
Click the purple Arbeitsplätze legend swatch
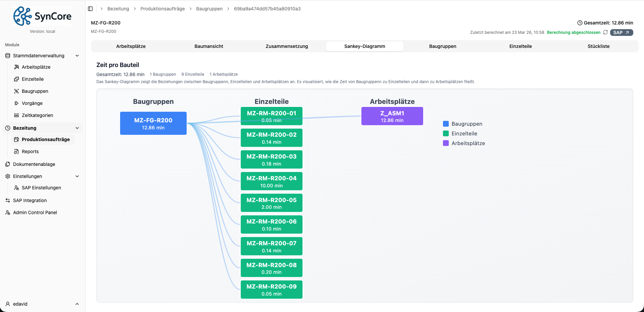coord(446,143)
